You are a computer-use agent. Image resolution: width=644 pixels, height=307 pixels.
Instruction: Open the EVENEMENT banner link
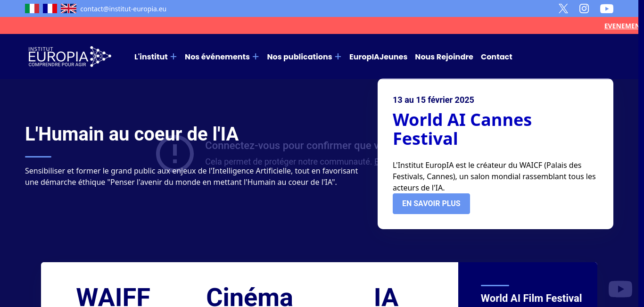[621, 26]
